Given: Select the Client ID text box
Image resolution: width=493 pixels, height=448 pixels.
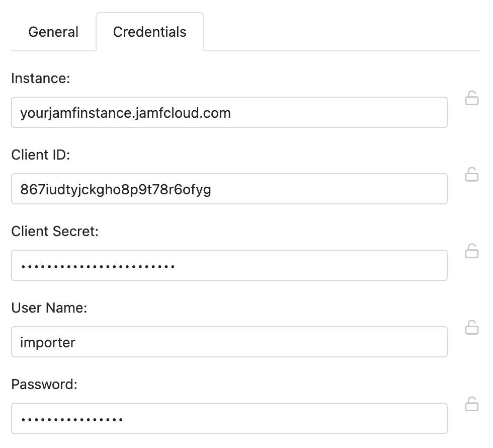Looking at the screenshot, I should point(229,189).
